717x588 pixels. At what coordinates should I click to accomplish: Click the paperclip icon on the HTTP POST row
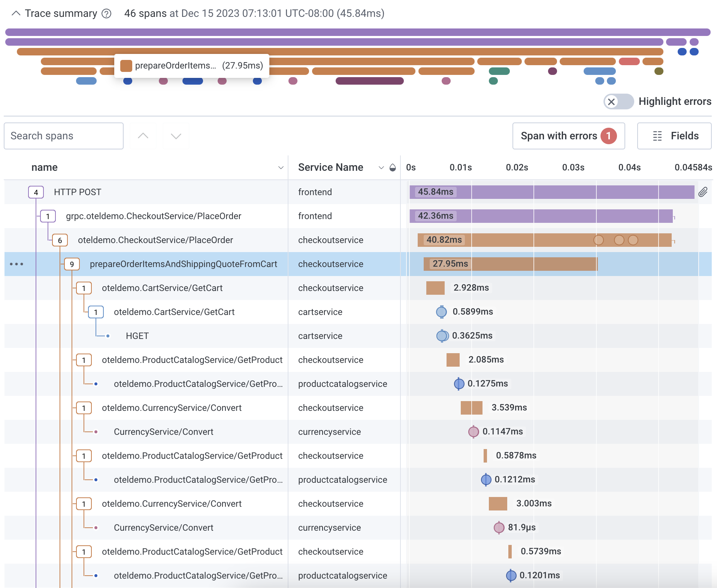click(703, 192)
